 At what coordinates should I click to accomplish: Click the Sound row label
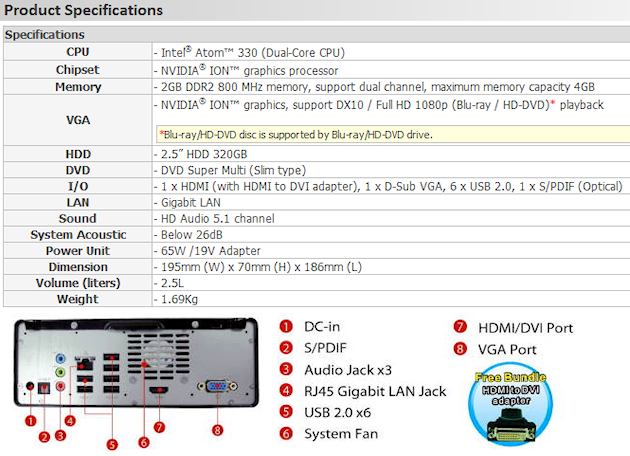tap(78, 219)
